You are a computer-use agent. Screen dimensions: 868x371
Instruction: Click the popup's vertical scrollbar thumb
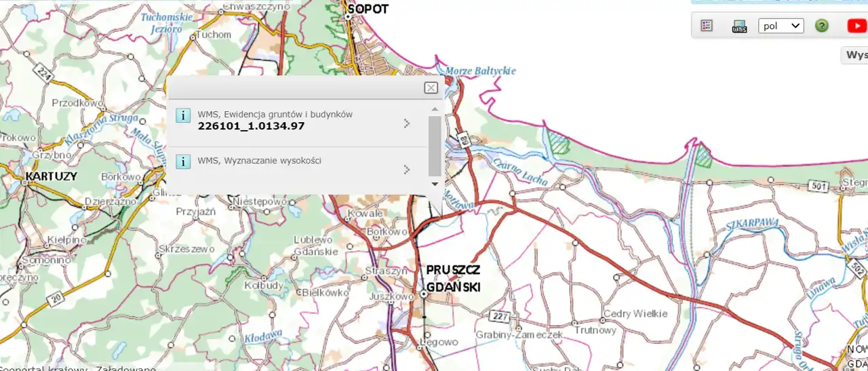click(435, 145)
